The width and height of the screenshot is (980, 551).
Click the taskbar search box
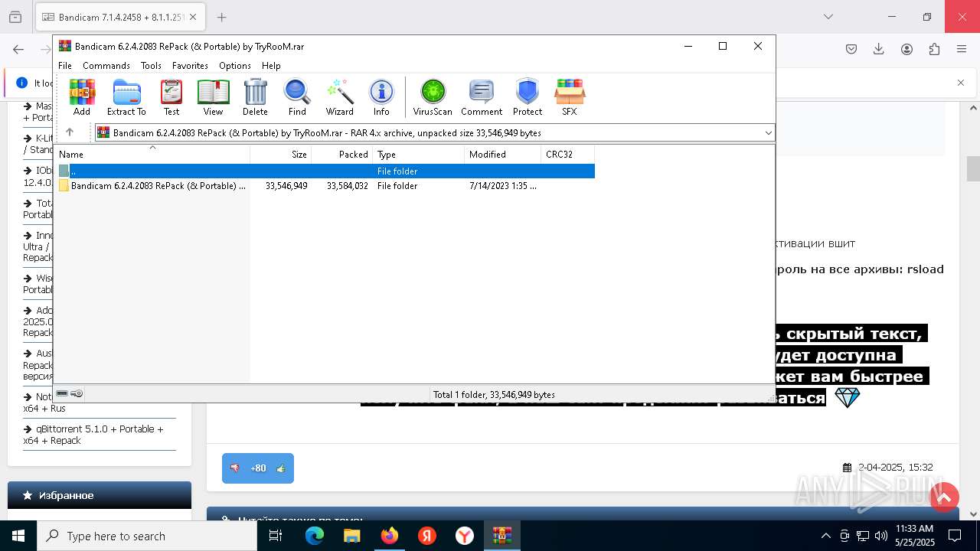point(147,536)
